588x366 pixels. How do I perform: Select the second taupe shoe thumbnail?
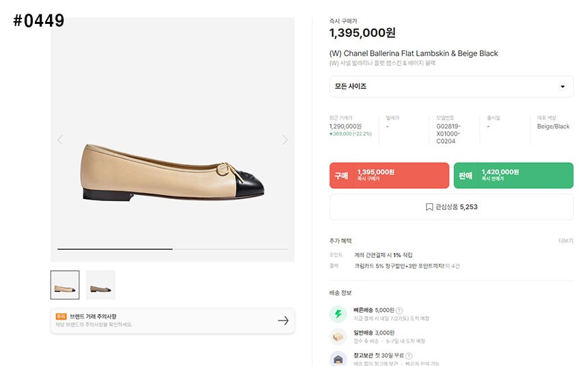(x=101, y=285)
